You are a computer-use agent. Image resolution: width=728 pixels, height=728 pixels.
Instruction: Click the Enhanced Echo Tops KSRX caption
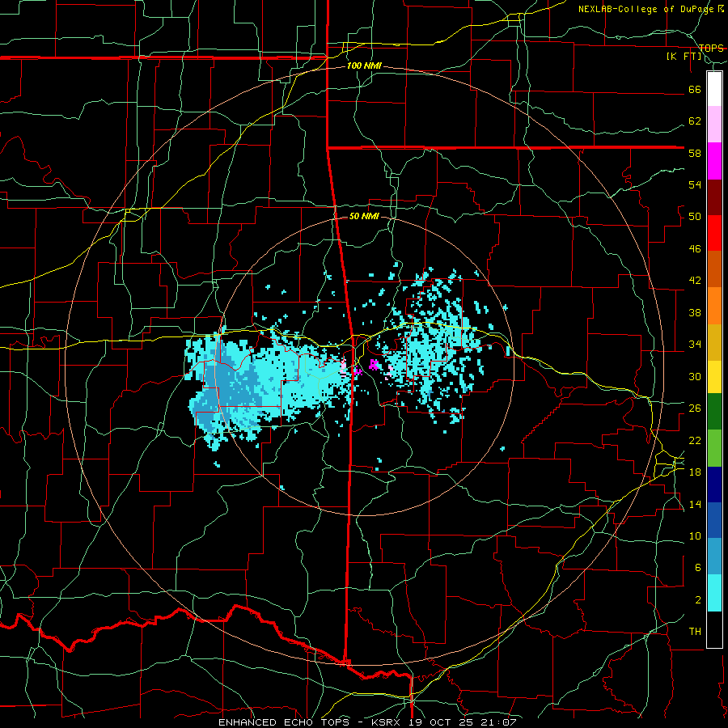(367, 722)
